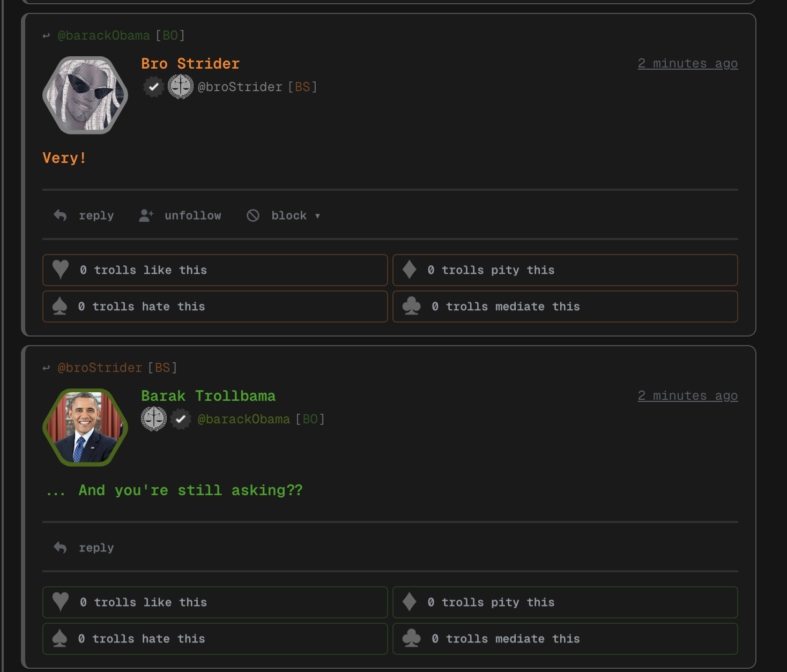Toggle mediate on Barak Trollbama's post

[565, 639]
